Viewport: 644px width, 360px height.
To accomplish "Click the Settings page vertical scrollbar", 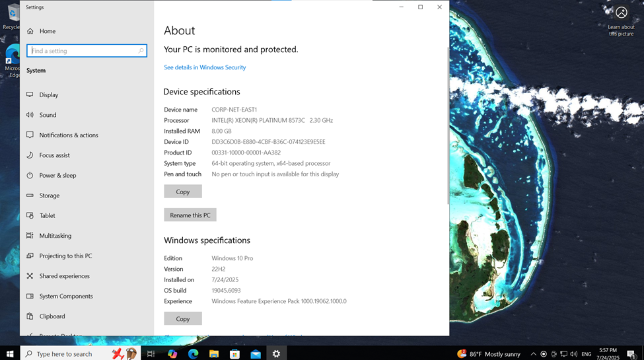I will (448, 126).
